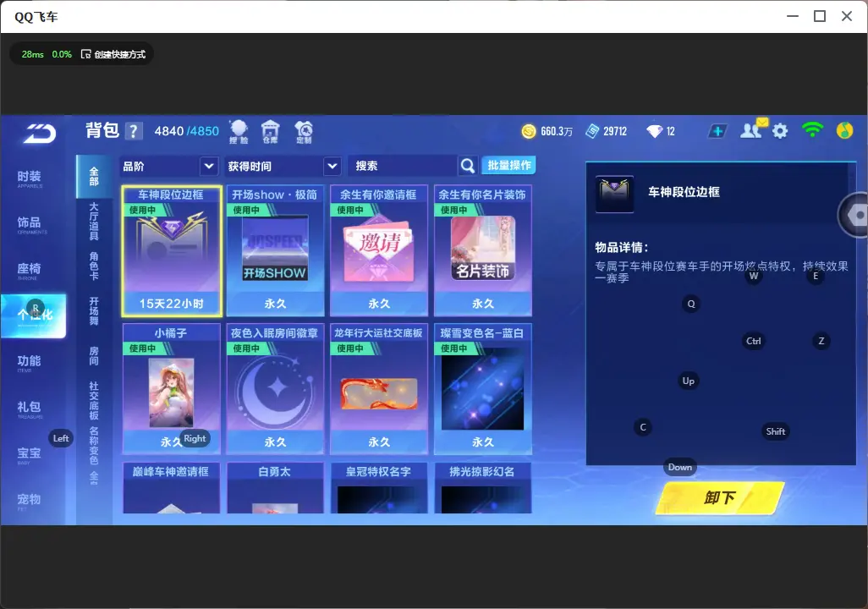Open the QQ Music note icon
Image resolution: width=868 pixels, height=609 pixels.
pyautogui.click(x=845, y=130)
